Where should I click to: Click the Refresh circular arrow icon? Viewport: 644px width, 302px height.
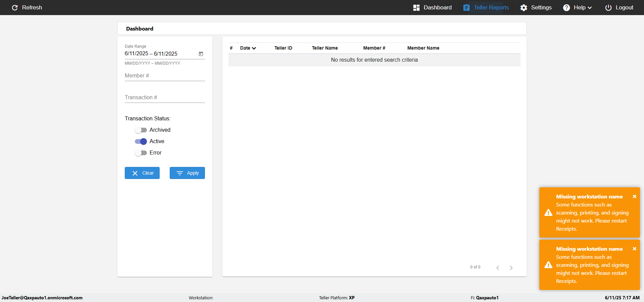point(15,7)
